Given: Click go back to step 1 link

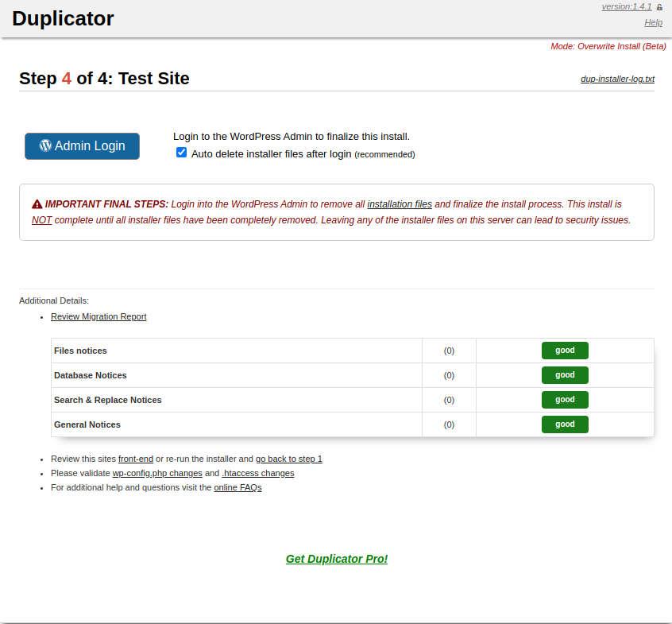Looking at the screenshot, I should (x=288, y=459).
